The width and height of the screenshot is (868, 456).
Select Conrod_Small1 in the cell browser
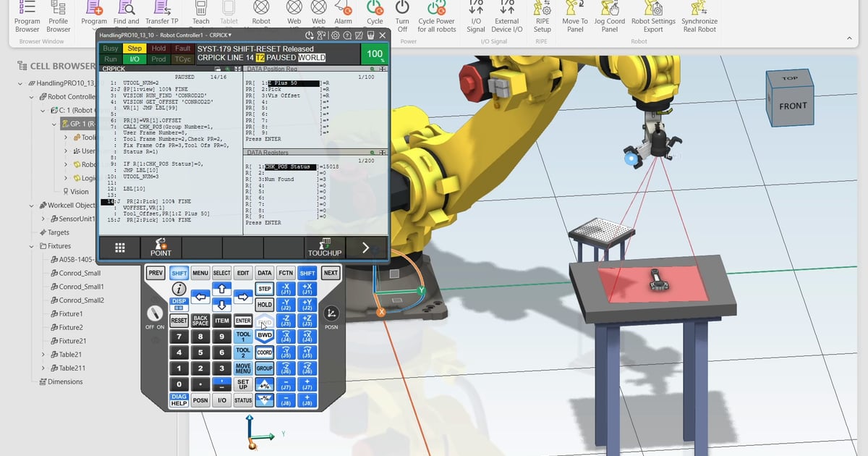coord(76,287)
